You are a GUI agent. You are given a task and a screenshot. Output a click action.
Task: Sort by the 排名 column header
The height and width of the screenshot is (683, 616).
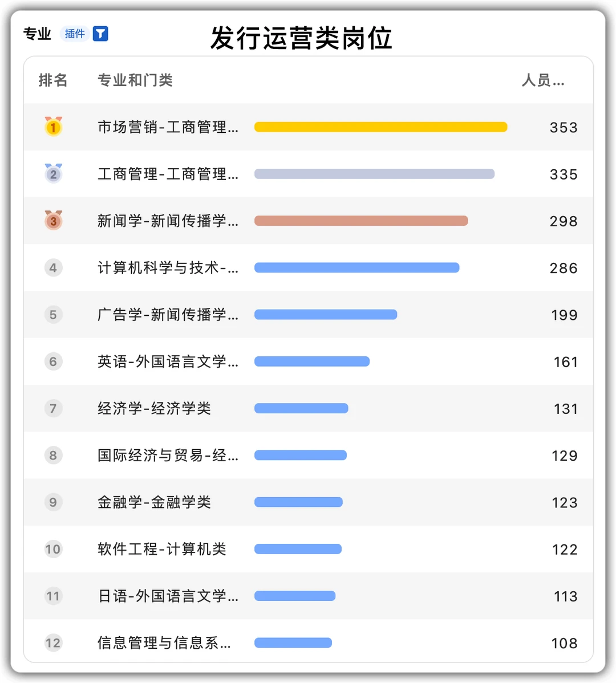pyautogui.click(x=53, y=80)
